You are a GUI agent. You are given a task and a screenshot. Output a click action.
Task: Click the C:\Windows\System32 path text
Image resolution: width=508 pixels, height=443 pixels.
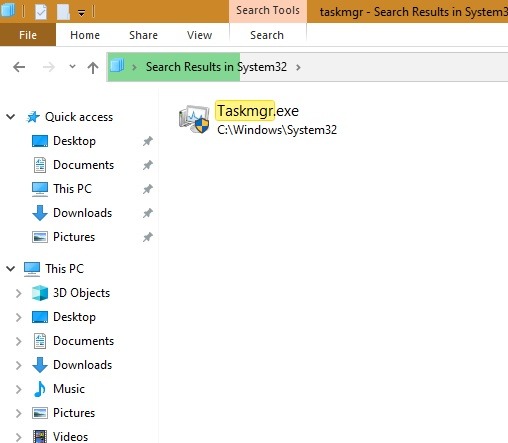click(x=277, y=130)
